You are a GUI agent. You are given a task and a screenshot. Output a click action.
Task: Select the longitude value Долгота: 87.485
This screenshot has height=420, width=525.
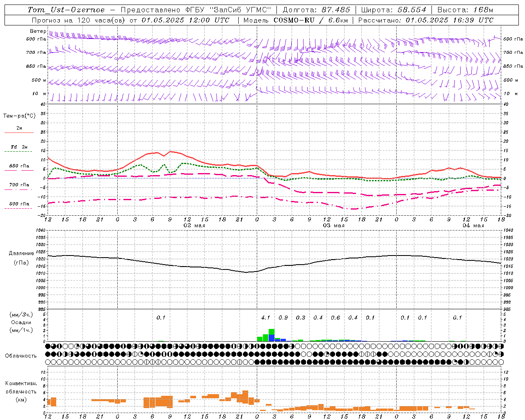pyautogui.click(x=316, y=10)
